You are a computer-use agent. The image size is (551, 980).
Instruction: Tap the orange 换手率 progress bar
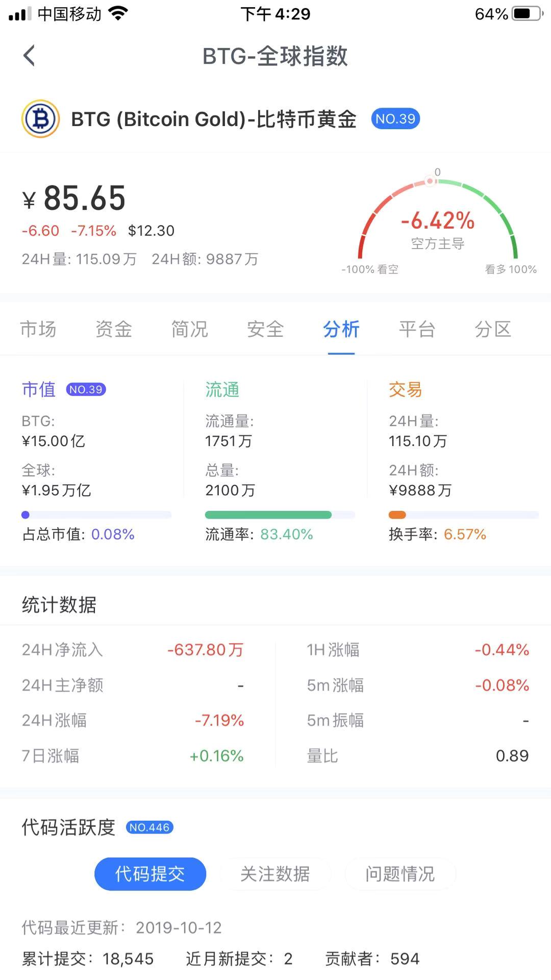[x=397, y=515]
